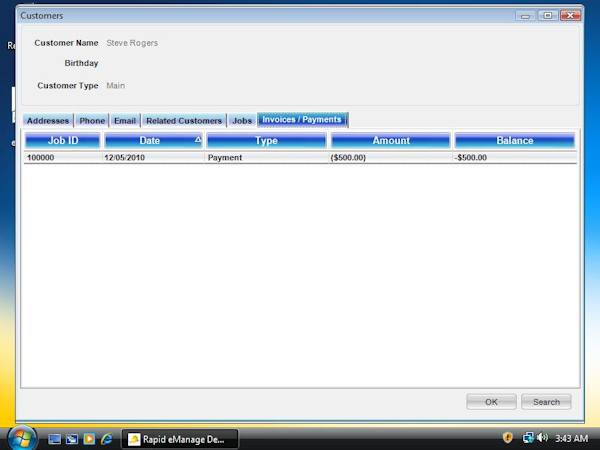
Task: Select the Email tab
Action: click(124, 121)
